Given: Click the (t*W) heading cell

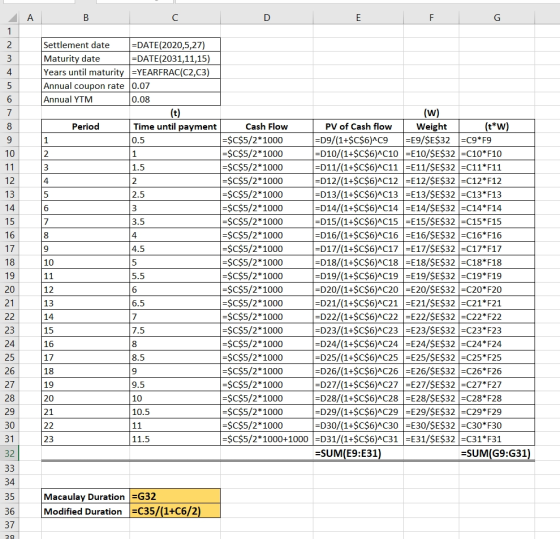Looking at the screenshot, I should [x=497, y=126].
